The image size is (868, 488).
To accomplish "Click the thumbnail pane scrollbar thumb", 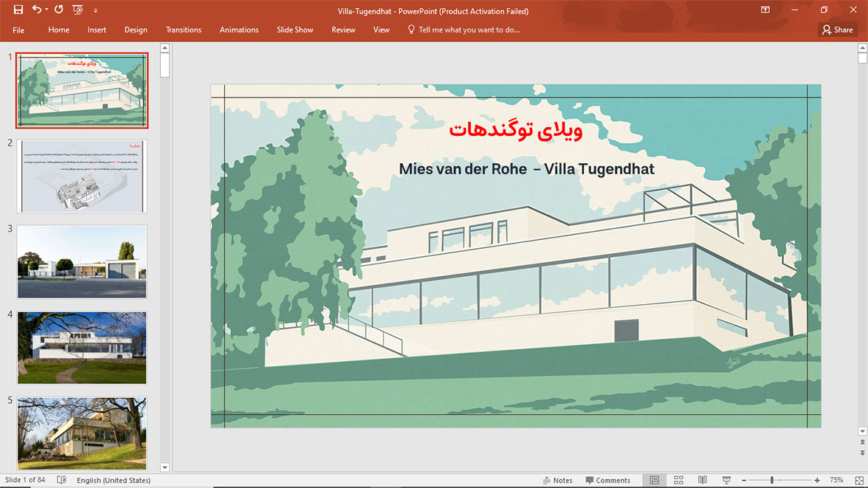I will pyautogui.click(x=165, y=66).
